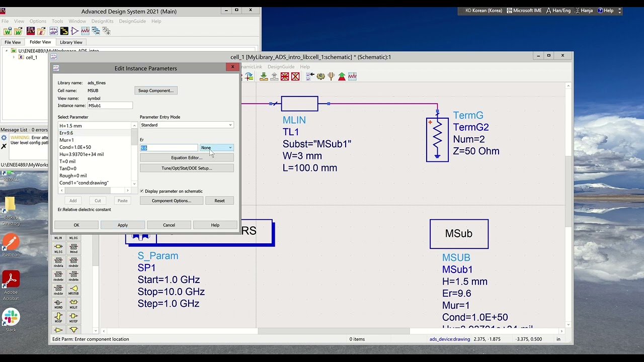The width and height of the screenshot is (644, 362).
Task: Click the Help button in parameter dialog
Action: click(x=215, y=225)
